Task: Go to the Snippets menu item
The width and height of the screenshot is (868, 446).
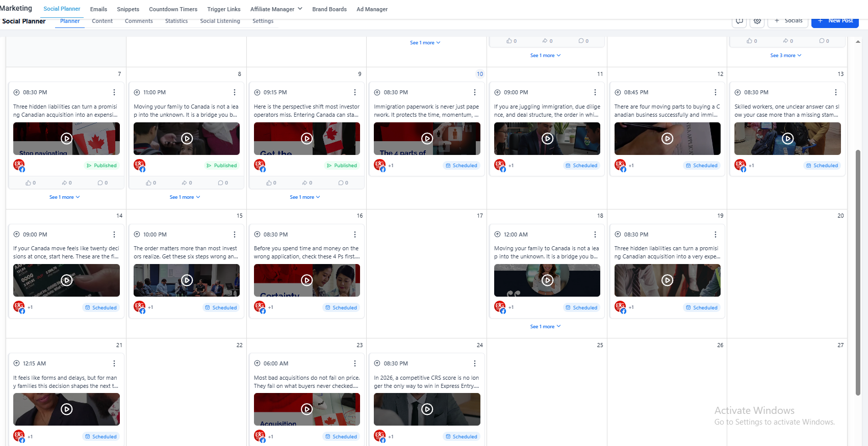Action: click(128, 9)
